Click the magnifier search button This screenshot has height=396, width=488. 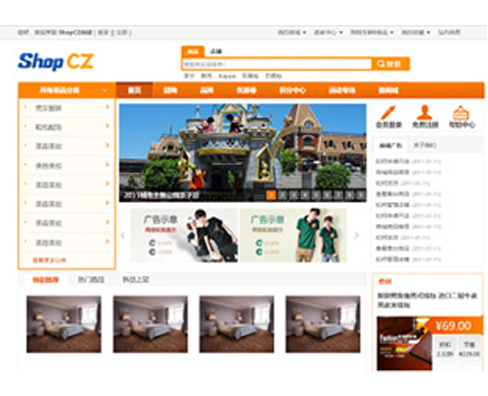click(x=390, y=64)
